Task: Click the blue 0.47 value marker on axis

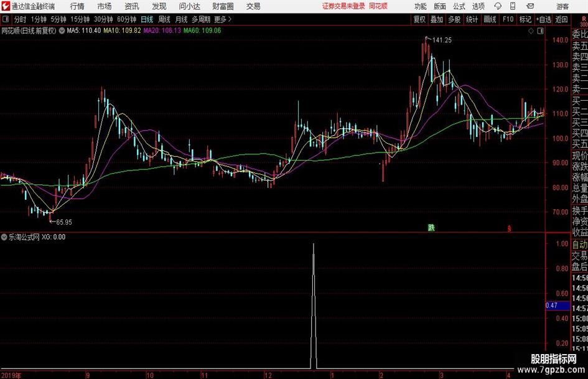Action: 558,306
